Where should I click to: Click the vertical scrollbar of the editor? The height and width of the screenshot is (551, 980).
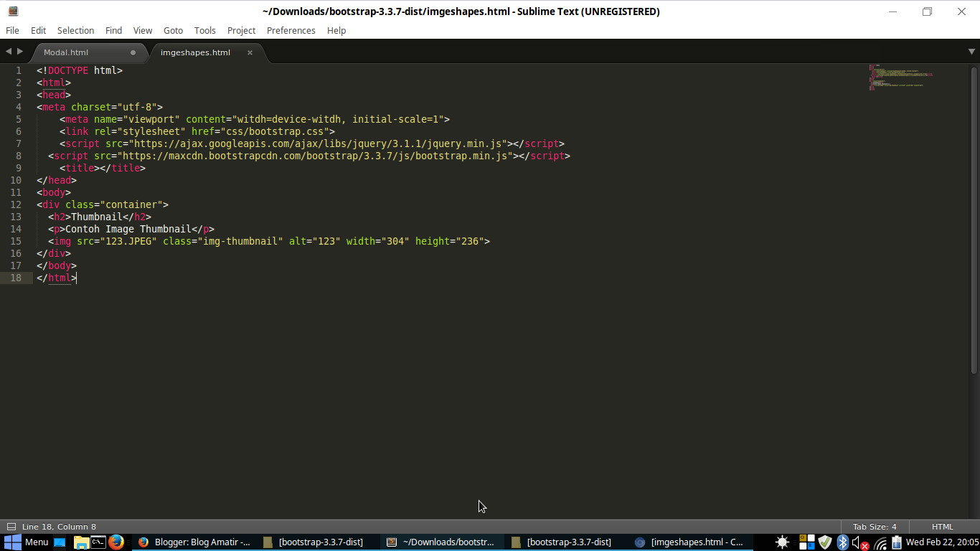tap(974, 220)
